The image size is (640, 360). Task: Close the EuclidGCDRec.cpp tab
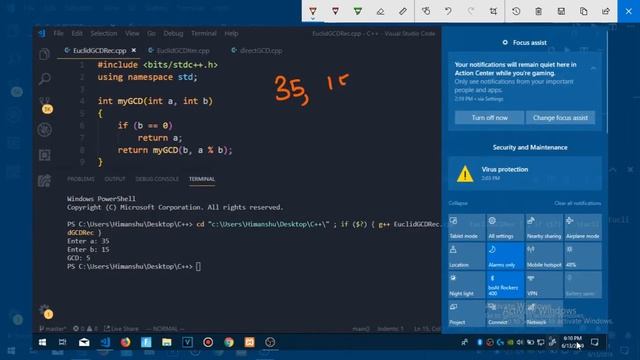tap(133, 50)
